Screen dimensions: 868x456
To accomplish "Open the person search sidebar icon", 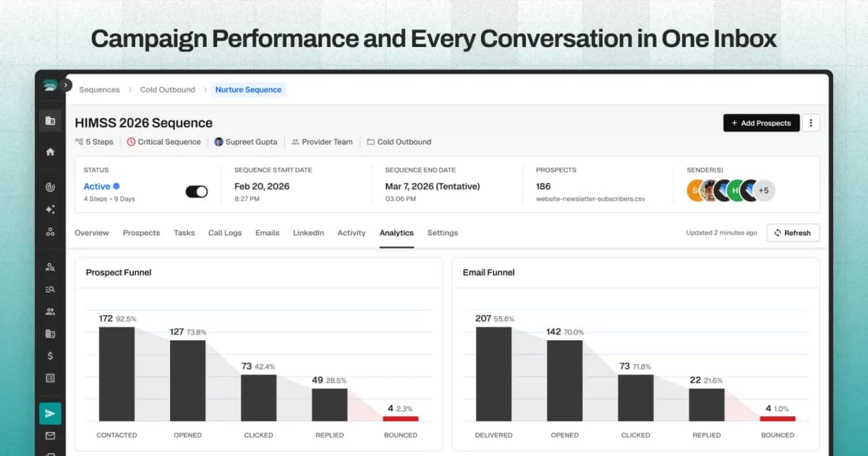I will pyautogui.click(x=50, y=266).
